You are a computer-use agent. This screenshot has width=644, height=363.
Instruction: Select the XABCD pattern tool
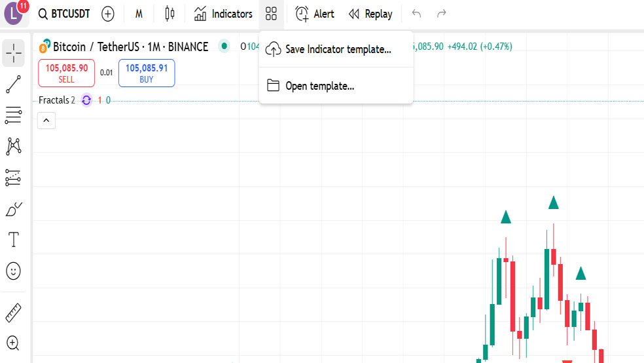13,146
